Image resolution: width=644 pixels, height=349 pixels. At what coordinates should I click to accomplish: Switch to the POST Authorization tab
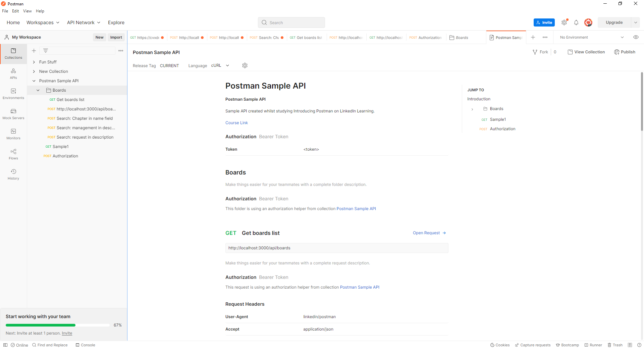[x=426, y=38]
